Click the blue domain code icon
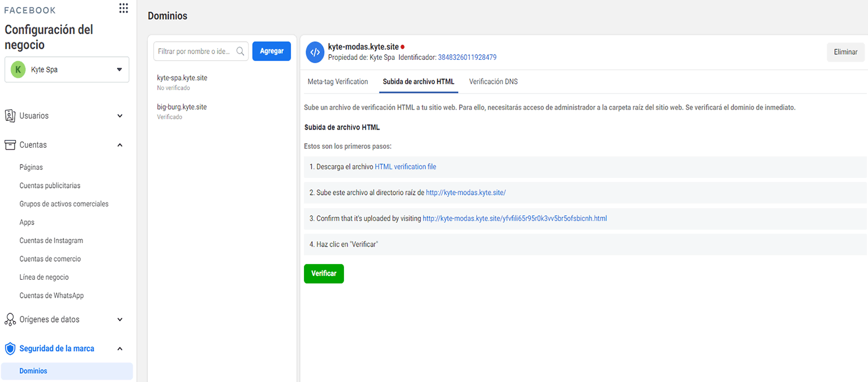Screen dimensions: 868x382 (x=315, y=52)
